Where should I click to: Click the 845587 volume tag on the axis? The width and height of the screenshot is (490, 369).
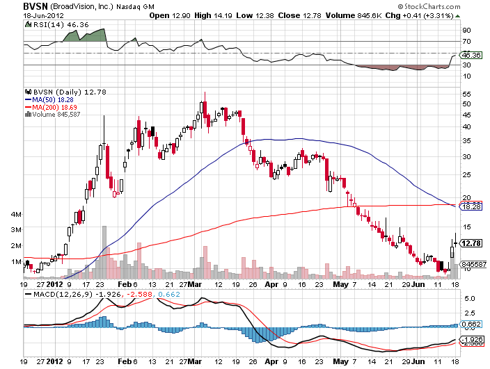[x=473, y=264]
